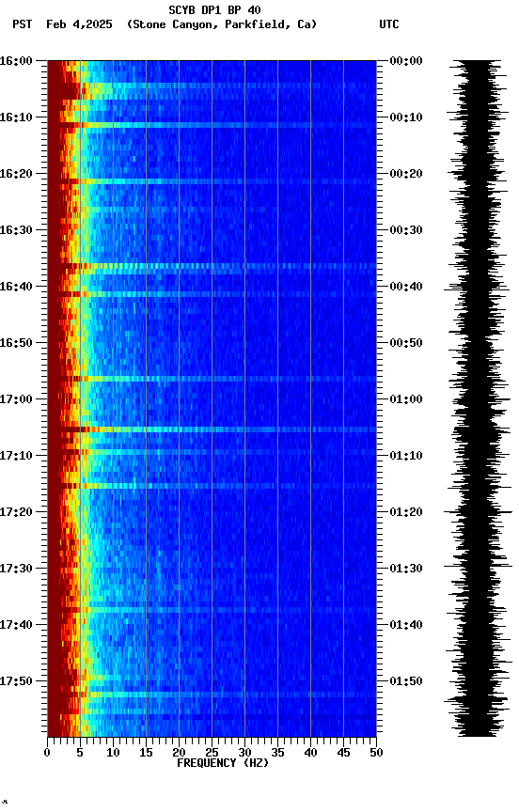This screenshot has width=519, height=812.
Task: Click the '50' frequency axis tick label
Action: tap(377, 753)
